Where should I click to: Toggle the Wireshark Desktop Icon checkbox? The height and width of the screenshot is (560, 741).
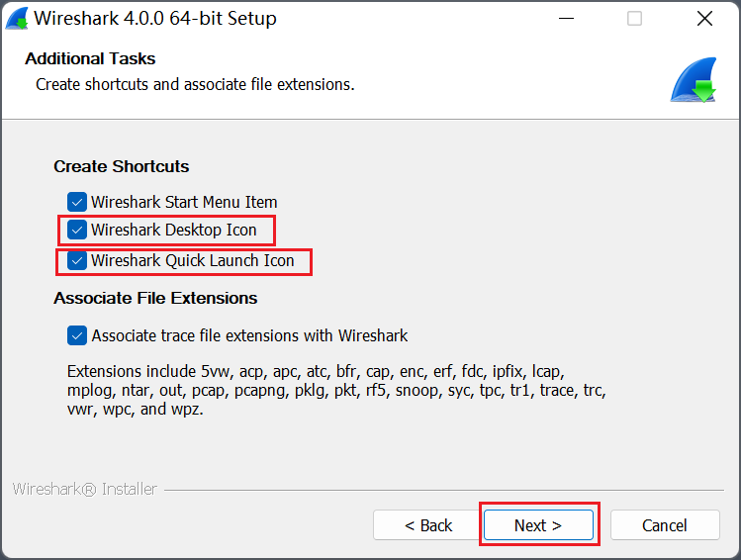coord(77,231)
